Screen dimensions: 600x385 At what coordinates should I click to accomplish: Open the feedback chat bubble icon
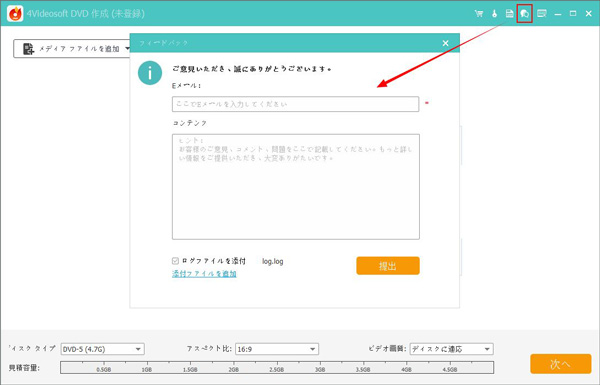pyautogui.click(x=524, y=14)
